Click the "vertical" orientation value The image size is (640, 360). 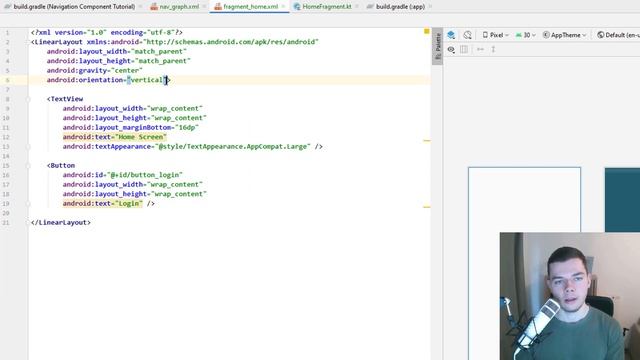point(147,80)
